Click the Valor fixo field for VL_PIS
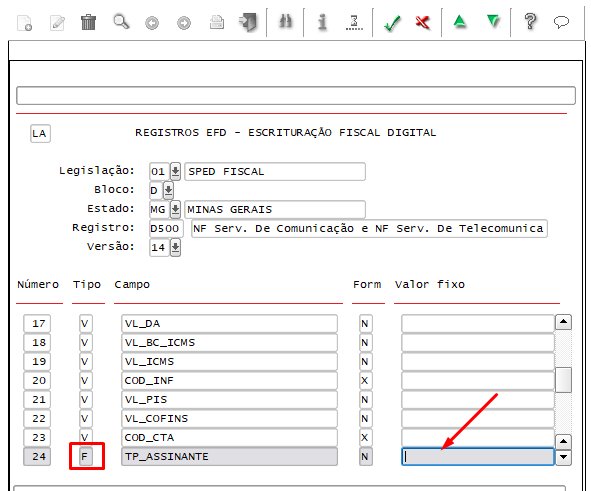Image resolution: width=591 pixels, height=491 pixels. click(x=478, y=399)
